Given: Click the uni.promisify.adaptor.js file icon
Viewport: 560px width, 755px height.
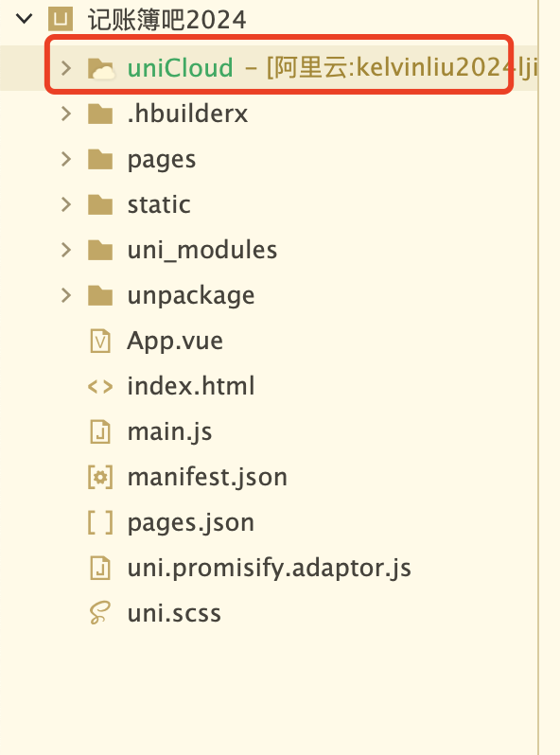Looking at the screenshot, I should click(x=100, y=569).
